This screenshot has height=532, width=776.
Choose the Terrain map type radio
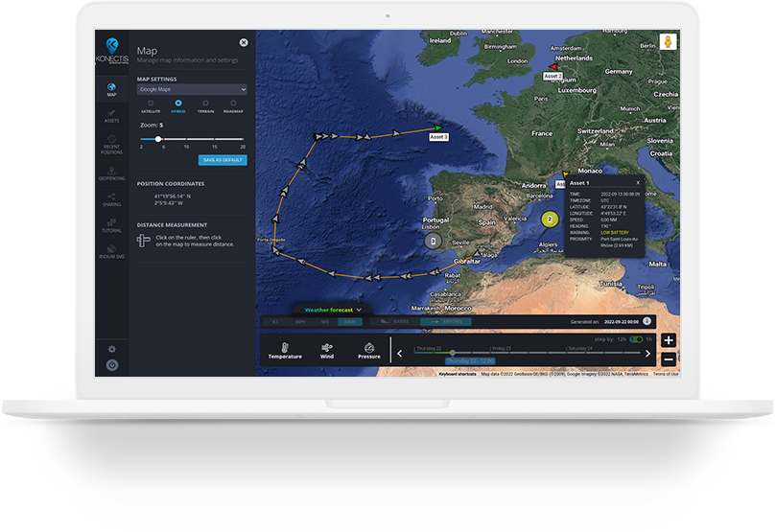point(205,102)
